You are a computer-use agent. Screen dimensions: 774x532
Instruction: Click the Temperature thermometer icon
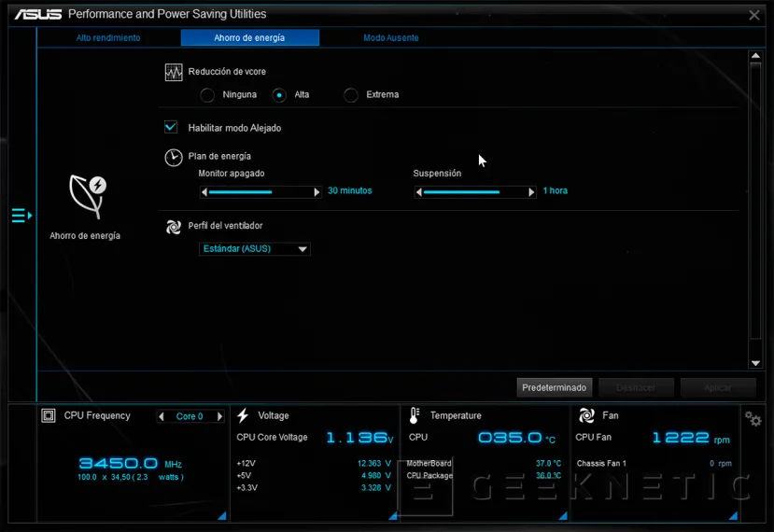415,415
